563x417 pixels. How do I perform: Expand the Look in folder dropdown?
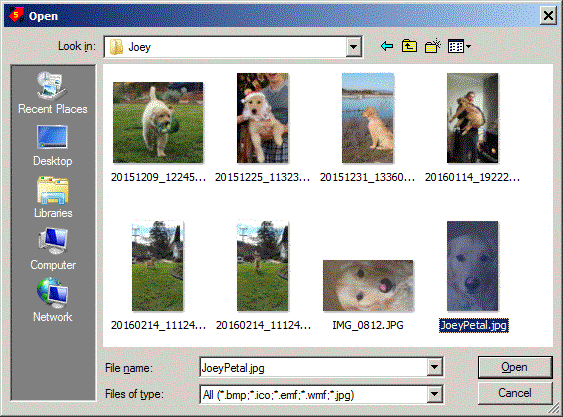(353, 47)
